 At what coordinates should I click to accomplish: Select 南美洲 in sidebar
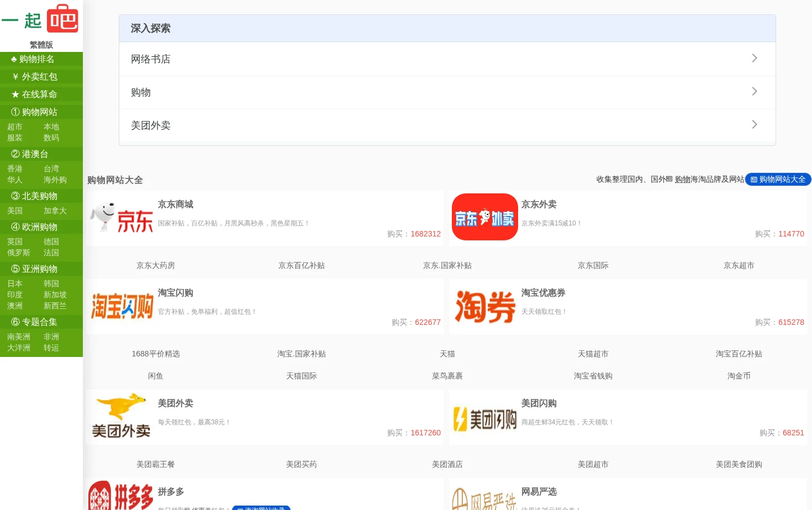click(x=19, y=337)
